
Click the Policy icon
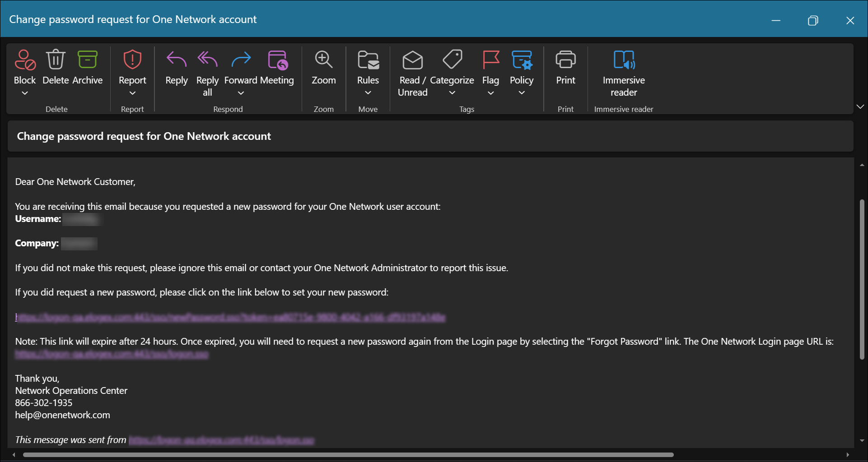522,60
